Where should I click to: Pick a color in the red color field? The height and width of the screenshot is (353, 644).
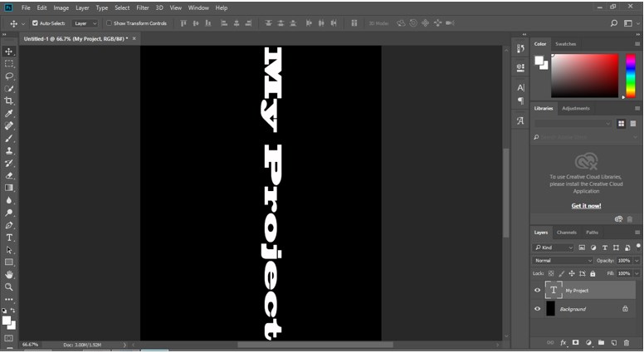coord(584,76)
